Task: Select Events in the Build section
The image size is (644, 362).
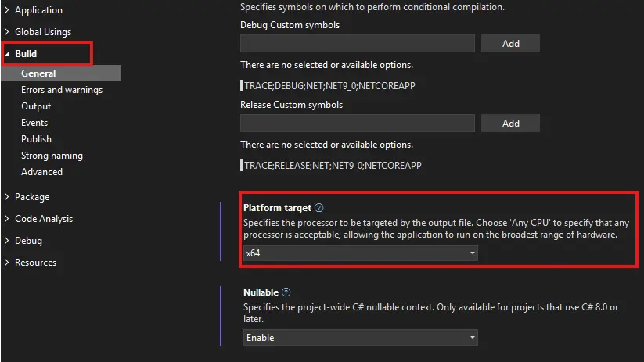Action: 34,123
